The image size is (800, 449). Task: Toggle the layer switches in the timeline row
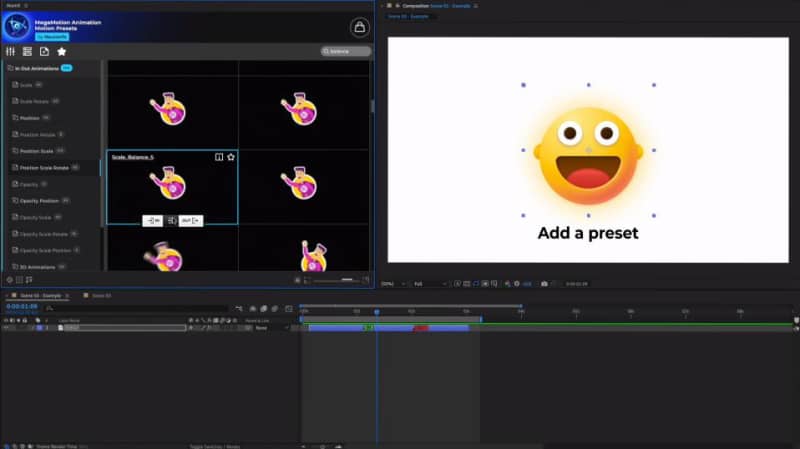coord(219,328)
